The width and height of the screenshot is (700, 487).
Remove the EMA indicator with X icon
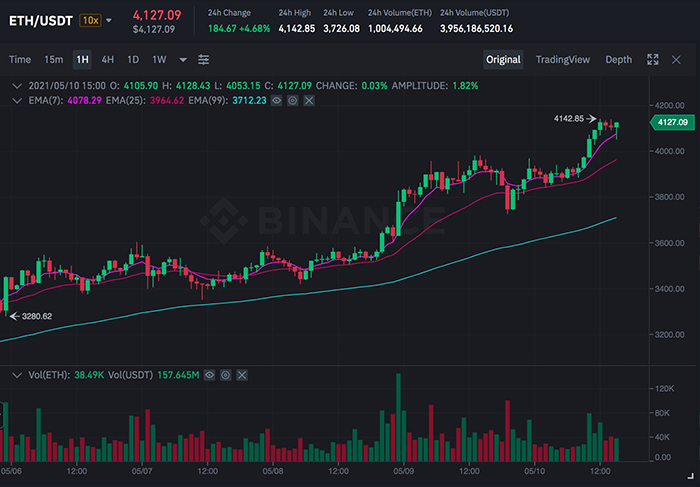pos(308,101)
